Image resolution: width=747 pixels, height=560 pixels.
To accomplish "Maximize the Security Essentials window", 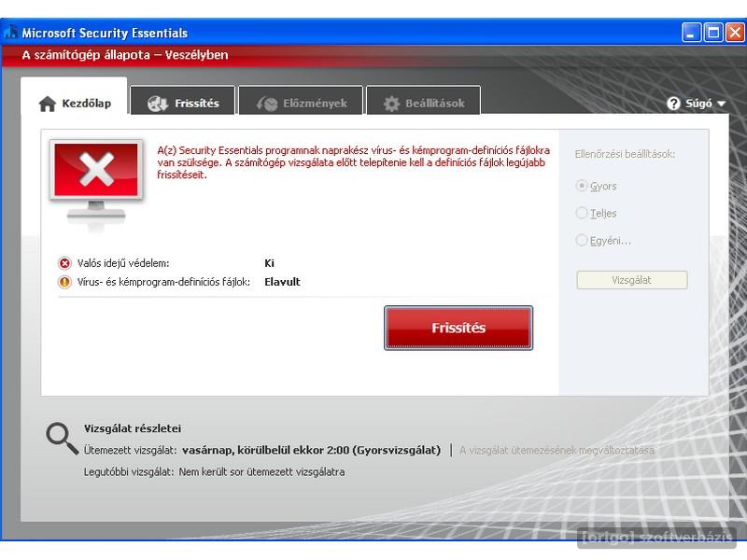I will [713, 33].
